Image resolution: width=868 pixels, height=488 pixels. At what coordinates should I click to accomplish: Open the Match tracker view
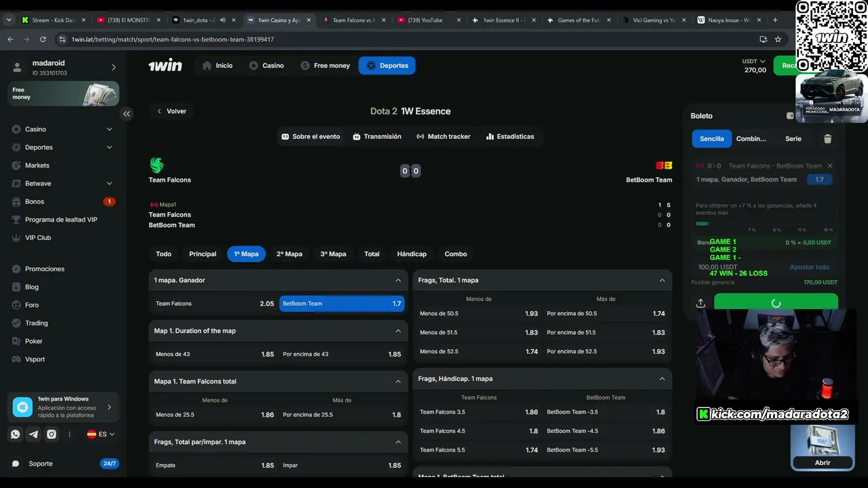point(443,137)
